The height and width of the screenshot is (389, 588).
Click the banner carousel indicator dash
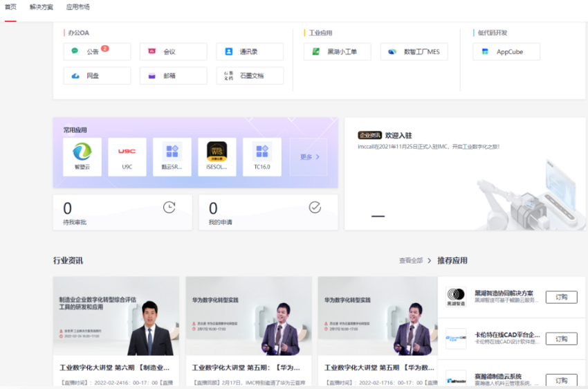click(378, 216)
